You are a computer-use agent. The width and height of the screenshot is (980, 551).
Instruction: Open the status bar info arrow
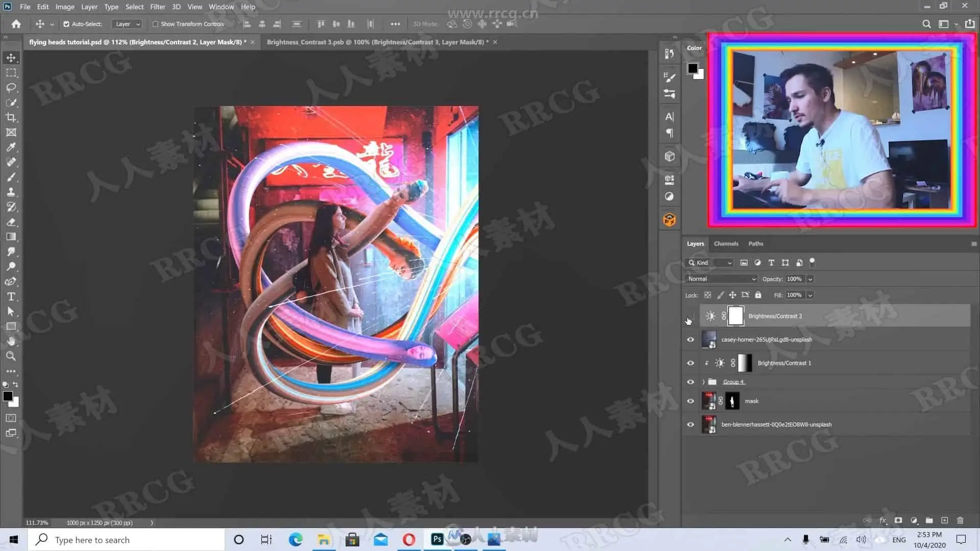[152, 523]
